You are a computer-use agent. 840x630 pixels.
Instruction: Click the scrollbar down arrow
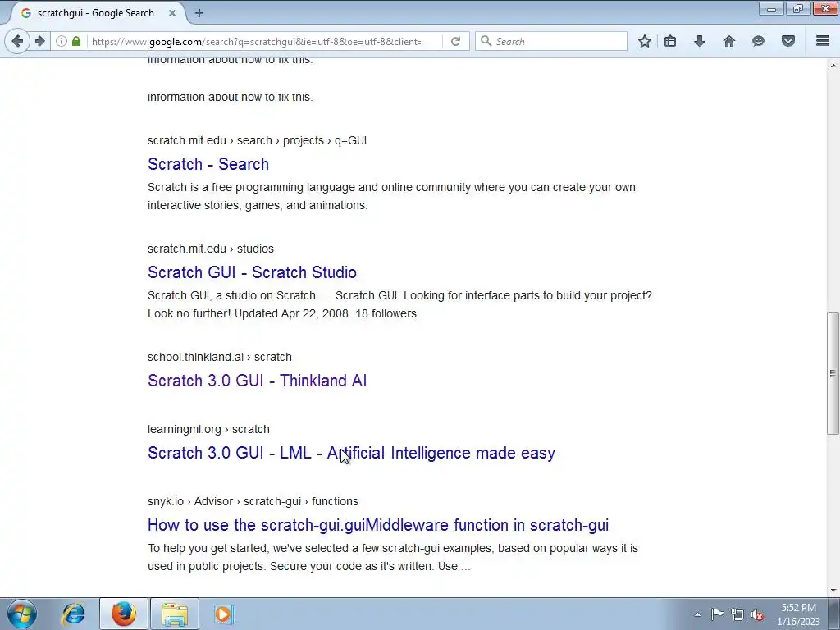pos(833,591)
